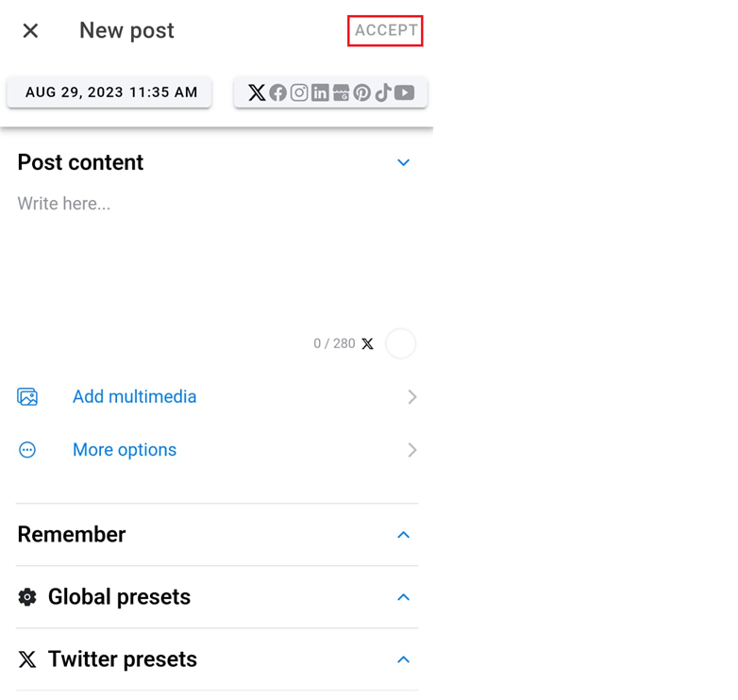
Task: Select the TikTok network icon
Action: (x=383, y=92)
